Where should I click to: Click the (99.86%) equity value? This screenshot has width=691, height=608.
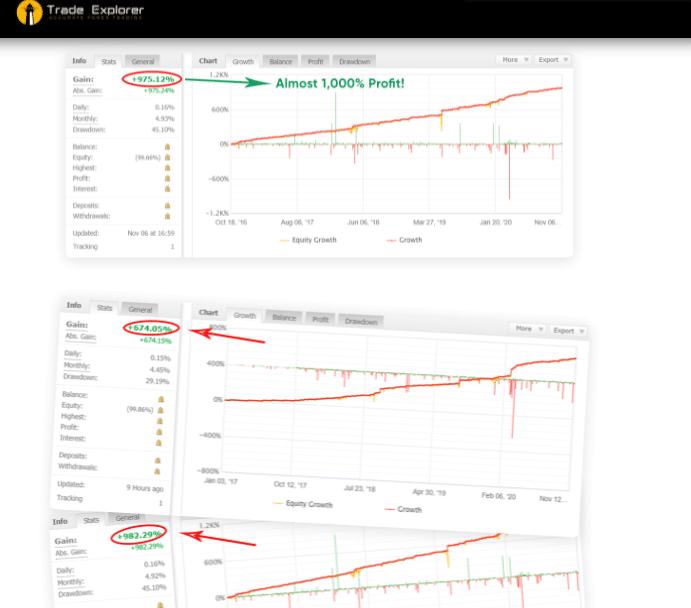click(x=140, y=409)
